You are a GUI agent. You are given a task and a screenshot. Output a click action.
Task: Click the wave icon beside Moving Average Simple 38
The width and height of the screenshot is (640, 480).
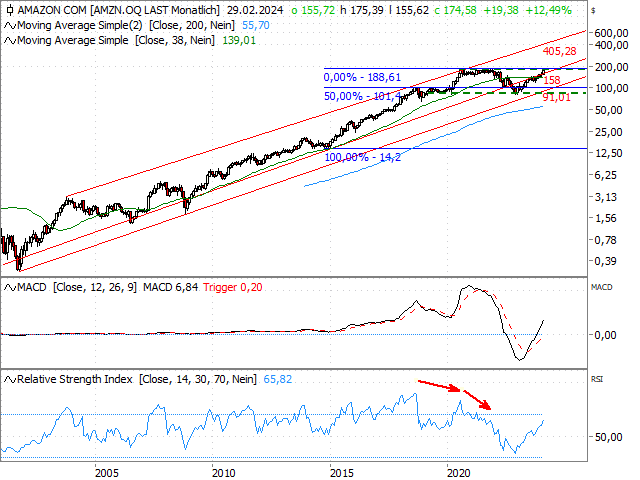point(10,41)
